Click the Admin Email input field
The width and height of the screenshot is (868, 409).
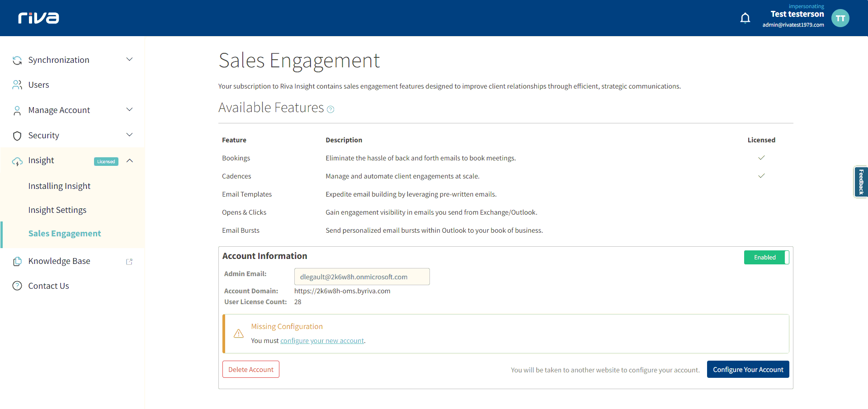click(x=361, y=276)
